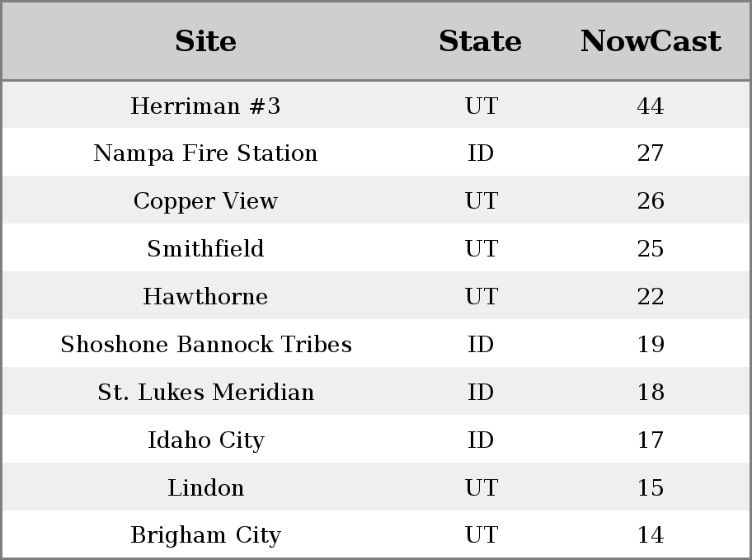Select the Hawthorne site cell
The image size is (752, 560).
pyautogui.click(x=205, y=296)
